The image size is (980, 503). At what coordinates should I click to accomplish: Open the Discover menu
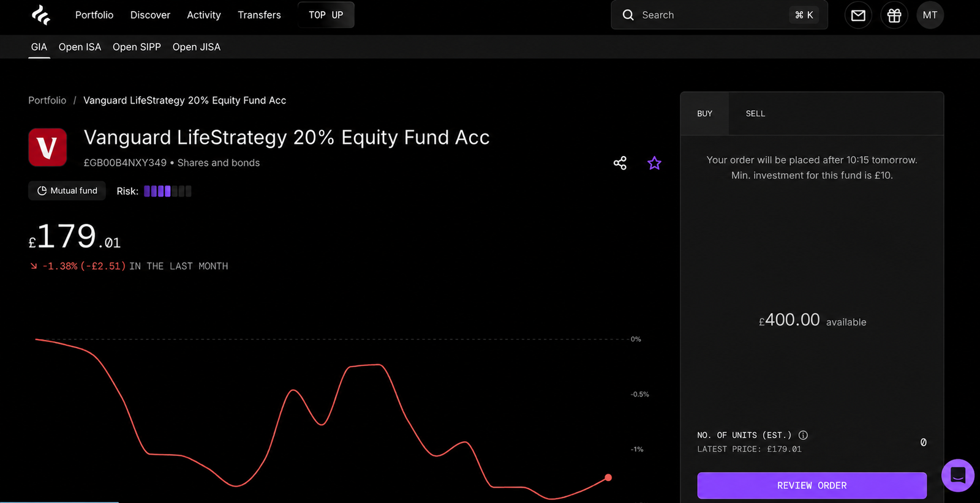[150, 15]
